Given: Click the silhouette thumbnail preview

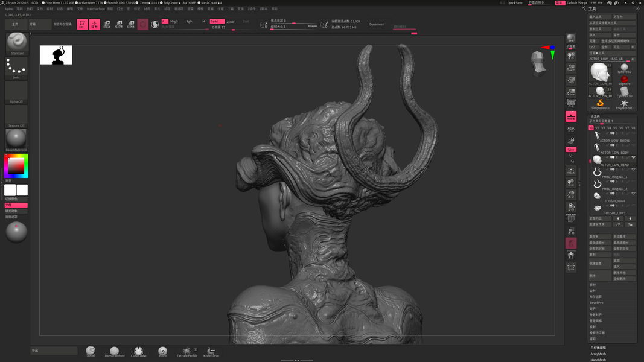Looking at the screenshot, I should [56, 54].
